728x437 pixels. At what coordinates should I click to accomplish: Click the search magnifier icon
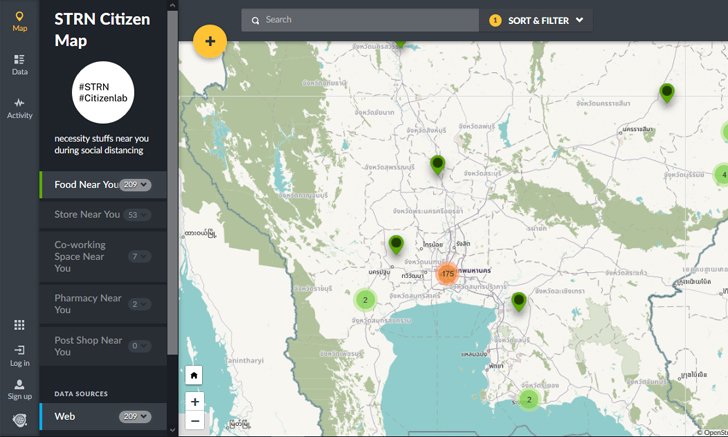(x=255, y=20)
